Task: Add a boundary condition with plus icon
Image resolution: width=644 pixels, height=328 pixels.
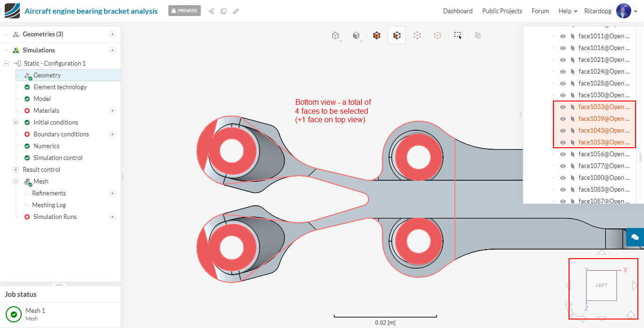Action: tap(112, 134)
